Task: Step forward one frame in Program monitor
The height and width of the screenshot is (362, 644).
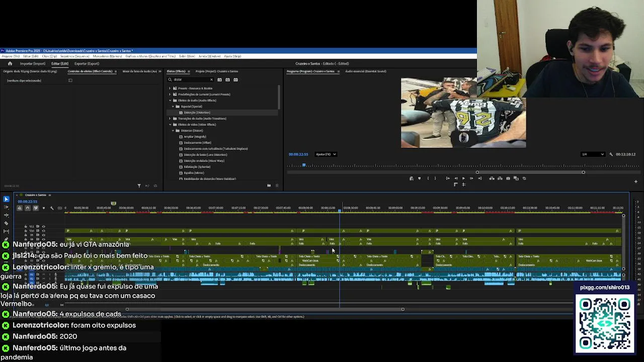Action: (x=471, y=178)
